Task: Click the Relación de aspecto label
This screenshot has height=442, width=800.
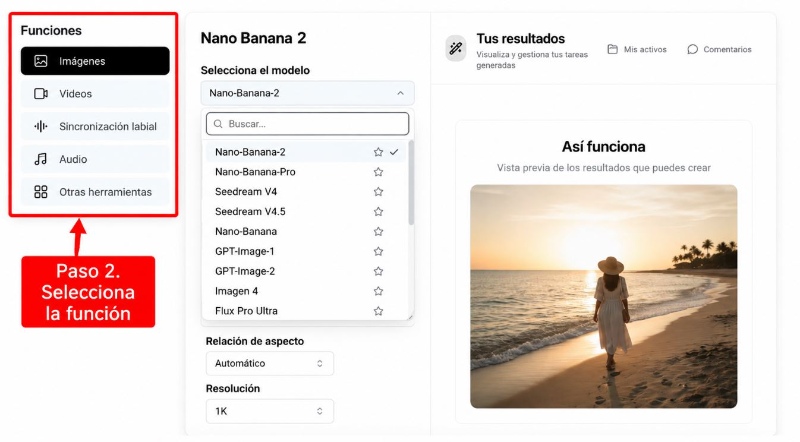Action: [255, 341]
